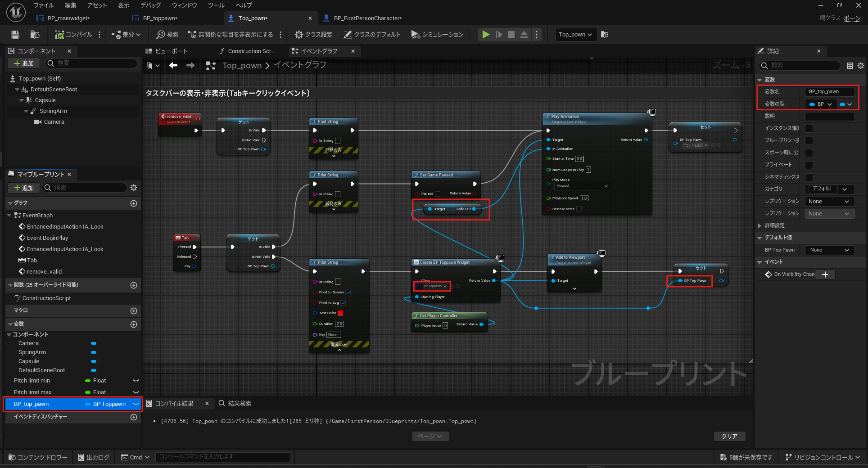
Task: Click the コンパイル button
Action: [74, 35]
